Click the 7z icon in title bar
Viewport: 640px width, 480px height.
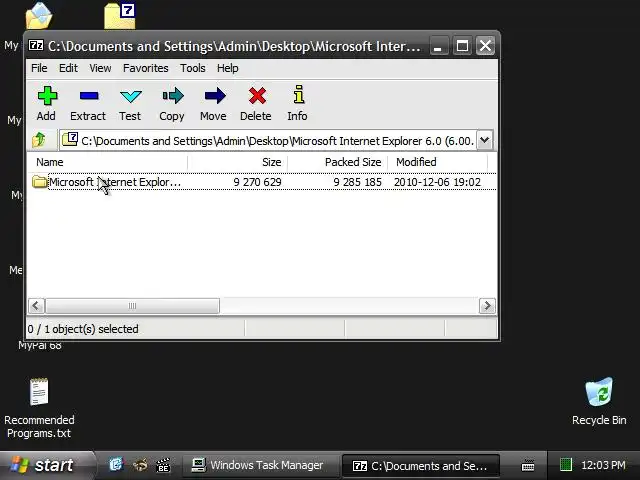click(x=36, y=45)
